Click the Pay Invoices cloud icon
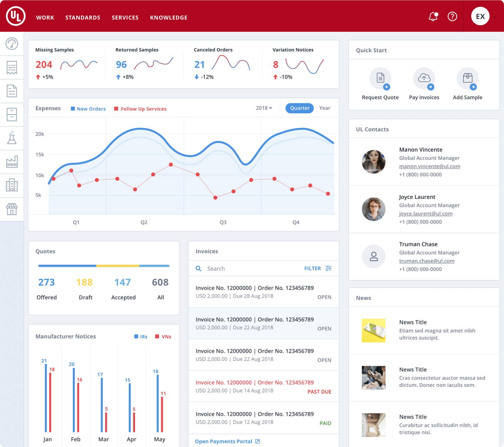 (424, 78)
